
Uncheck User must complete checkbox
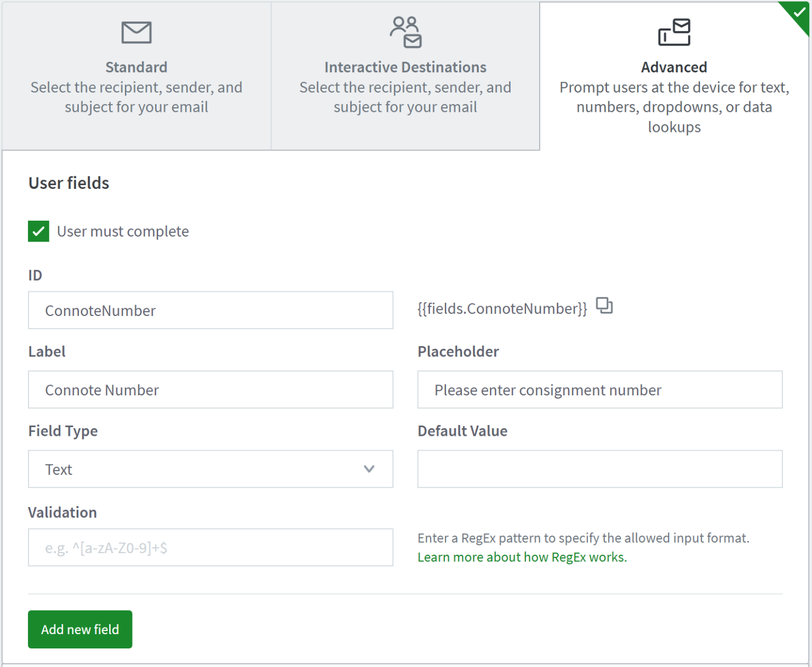point(38,231)
